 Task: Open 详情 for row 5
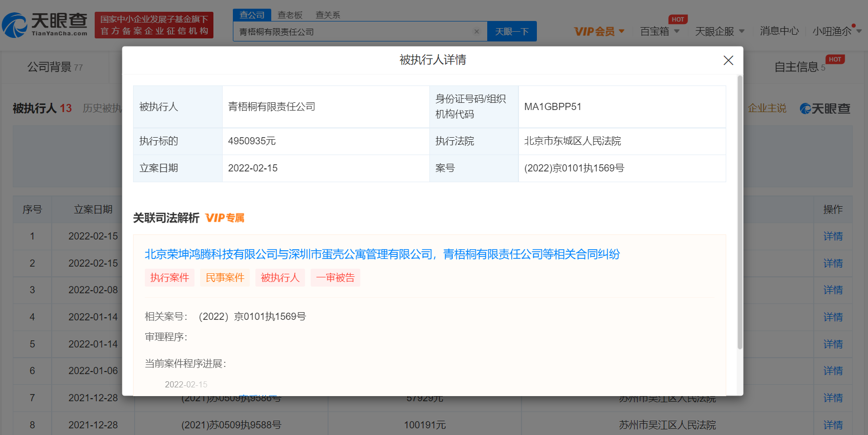click(833, 344)
